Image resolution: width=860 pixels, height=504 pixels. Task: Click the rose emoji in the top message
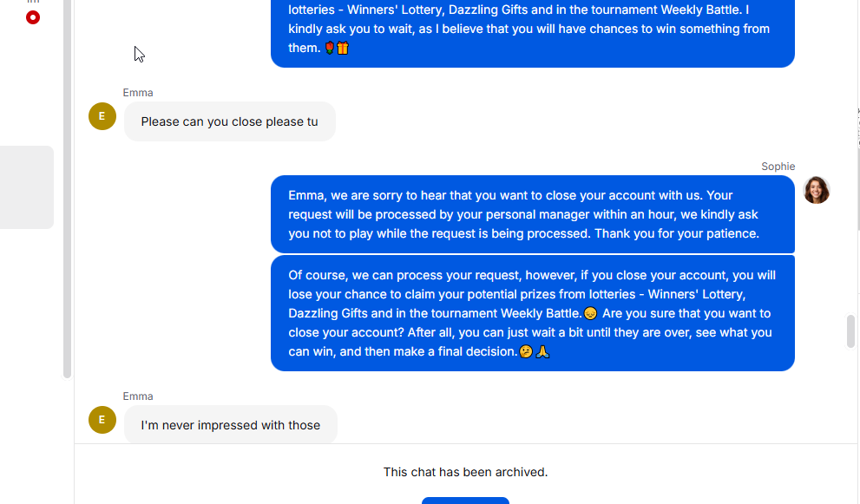point(330,49)
